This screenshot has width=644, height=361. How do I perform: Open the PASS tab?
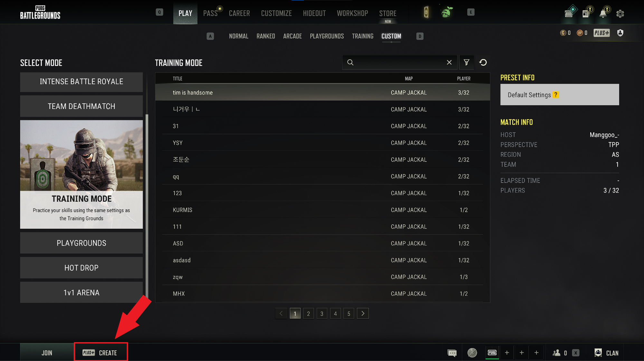pos(211,13)
